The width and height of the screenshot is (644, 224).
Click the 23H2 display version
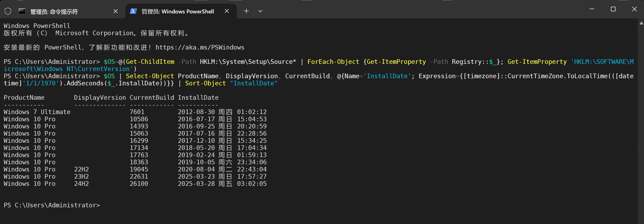[82, 177]
